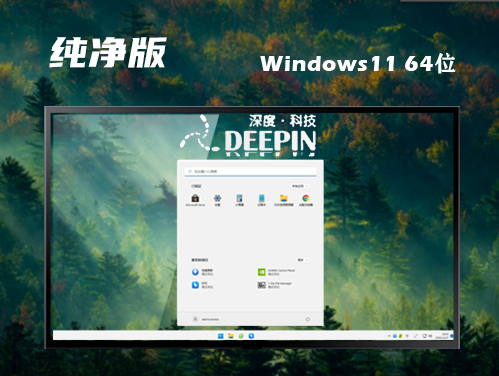Click the More button beside recommended section
Image resolution: width=499 pixels, height=376 pixels.
pos(302,260)
